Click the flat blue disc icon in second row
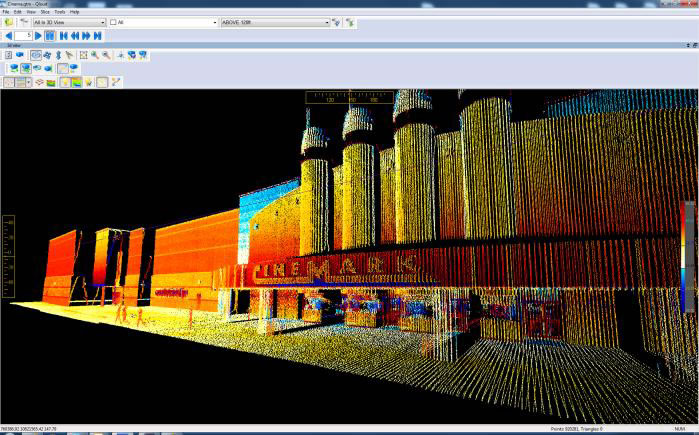The width and height of the screenshot is (699, 435). coord(37,68)
